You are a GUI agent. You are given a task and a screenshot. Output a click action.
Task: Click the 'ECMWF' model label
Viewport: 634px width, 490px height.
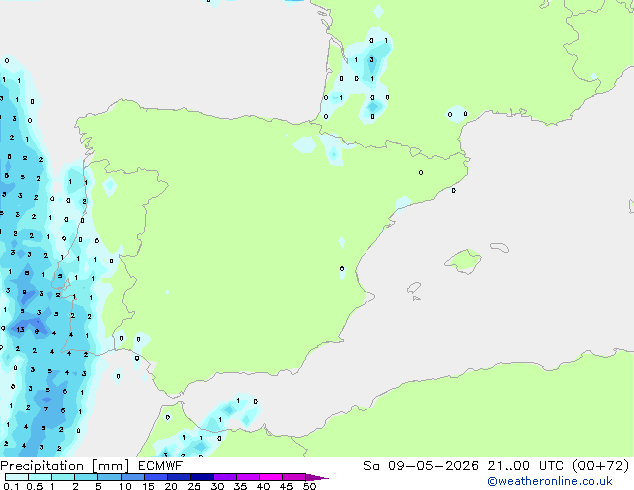pyautogui.click(x=160, y=466)
